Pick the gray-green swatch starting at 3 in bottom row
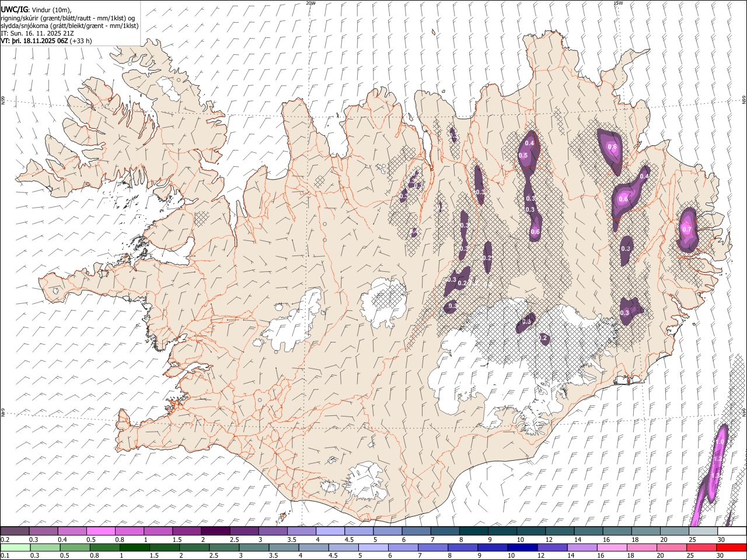 254,547
